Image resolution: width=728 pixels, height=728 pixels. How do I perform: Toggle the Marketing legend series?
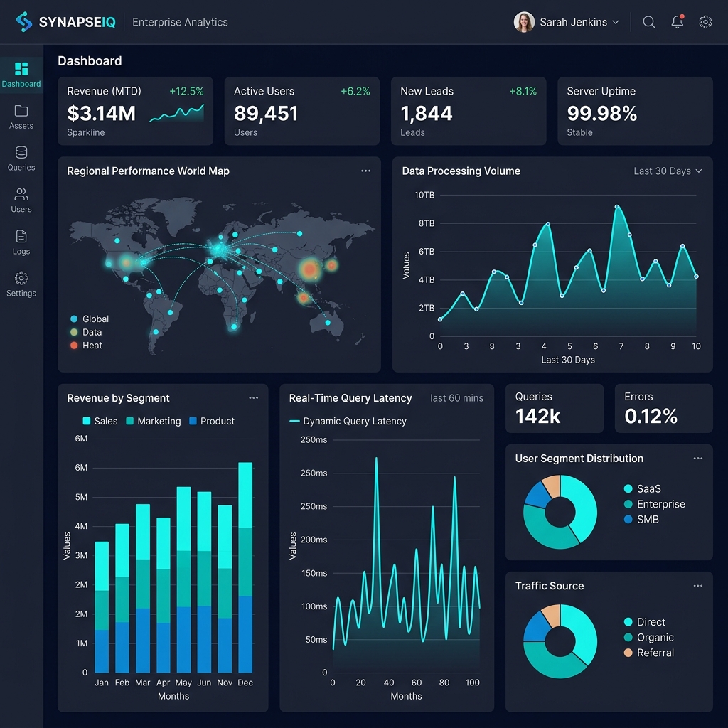click(152, 421)
